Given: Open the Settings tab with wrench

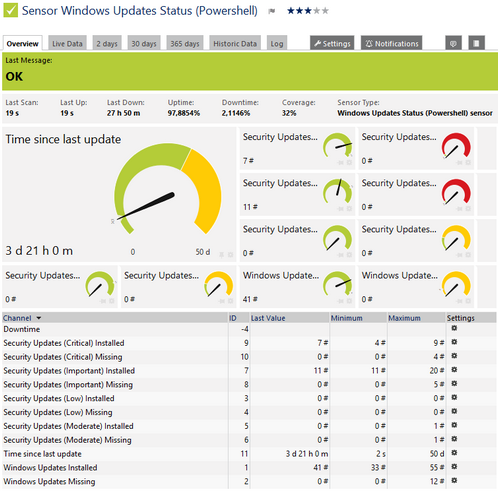Looking at the screenshot, I should pos(332,43).
